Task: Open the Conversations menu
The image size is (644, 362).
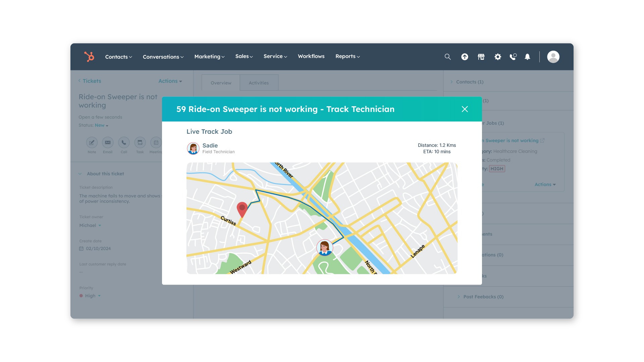Action: 163,57
